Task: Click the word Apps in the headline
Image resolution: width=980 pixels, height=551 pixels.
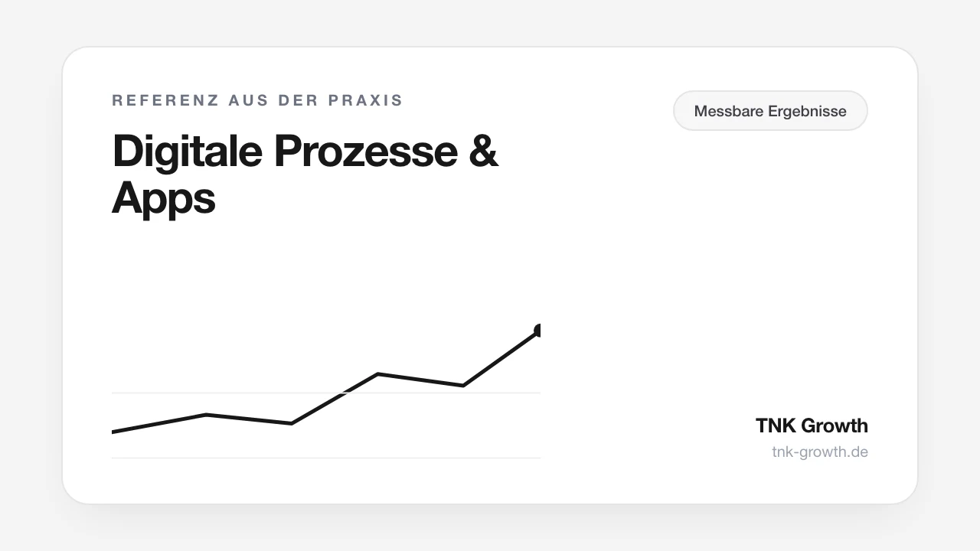Action: click(x=164, y=199)
